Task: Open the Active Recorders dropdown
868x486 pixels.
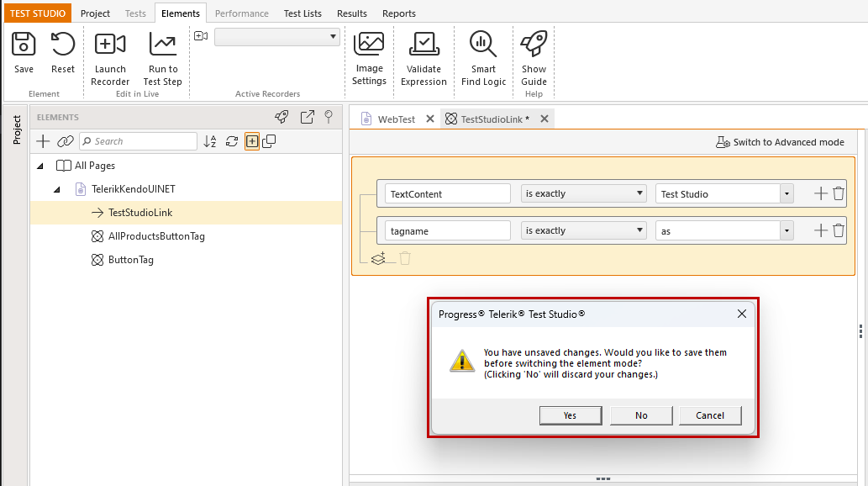Action: point(276,36)
